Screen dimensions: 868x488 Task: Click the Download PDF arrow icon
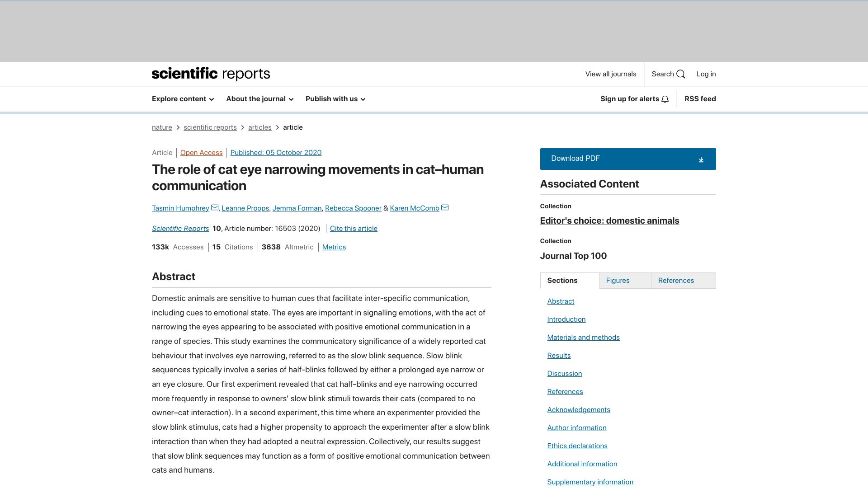pos(701,160)
